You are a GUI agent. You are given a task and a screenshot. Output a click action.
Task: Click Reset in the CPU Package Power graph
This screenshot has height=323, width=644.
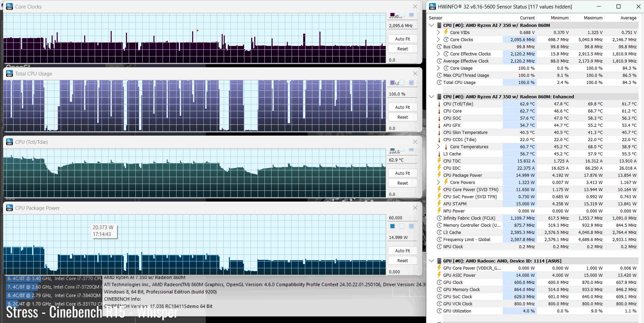[x=403, y=261]
